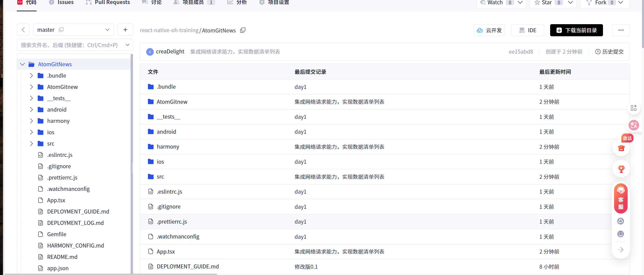The width and height of the screenshot is (644, 275).
Task: Click the invite gift floating icon
Action: coord(621,148)
